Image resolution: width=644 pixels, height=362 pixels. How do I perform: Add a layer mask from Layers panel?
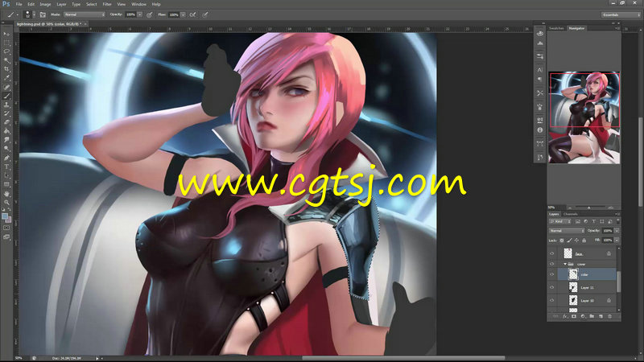pos(573,316)
